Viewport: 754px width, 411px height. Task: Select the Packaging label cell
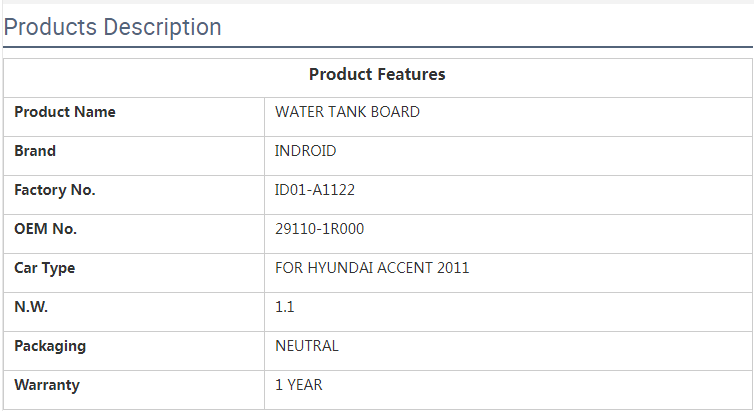50,346
